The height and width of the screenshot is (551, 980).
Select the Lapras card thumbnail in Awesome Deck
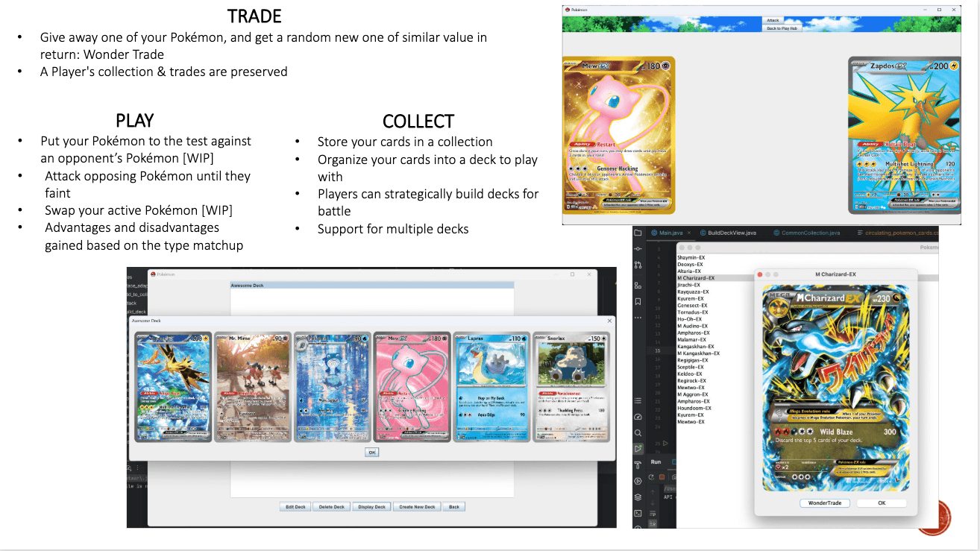click(491, 386)
